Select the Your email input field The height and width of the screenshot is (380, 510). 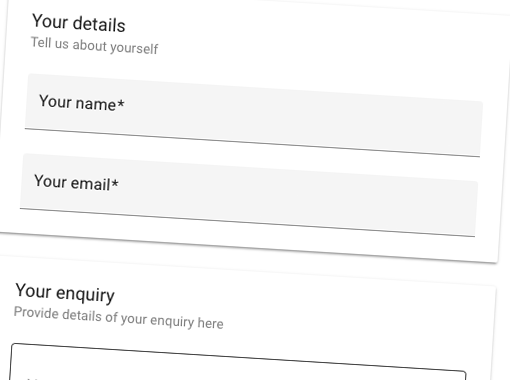pyautogui.click(x=249, y=195)
